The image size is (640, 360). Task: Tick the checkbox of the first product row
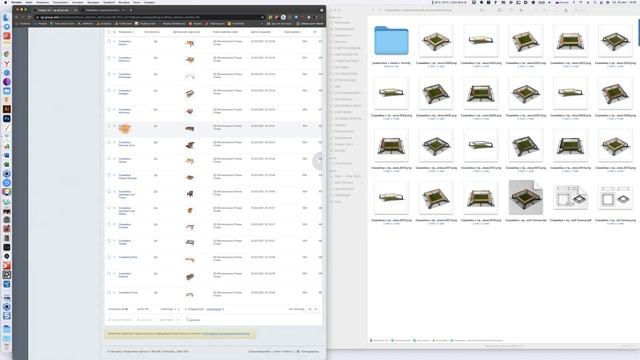(109, 42)
